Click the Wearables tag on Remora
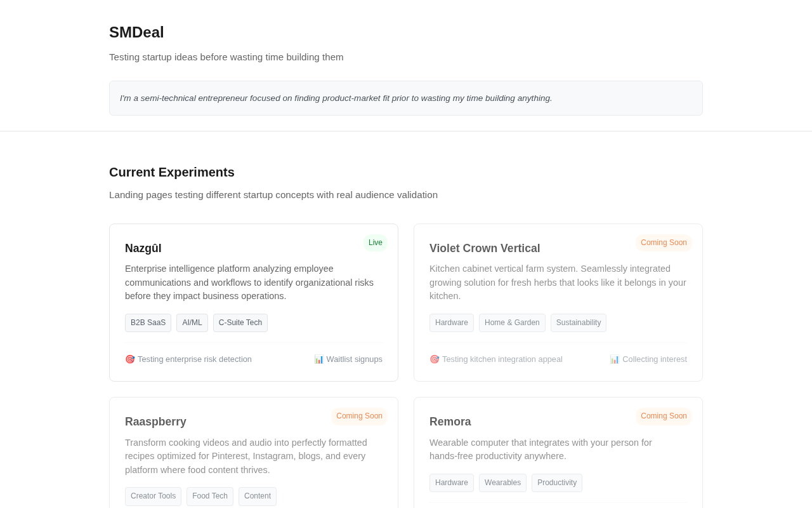Screen dimensions: 812x508 click(x=502, y=483)
